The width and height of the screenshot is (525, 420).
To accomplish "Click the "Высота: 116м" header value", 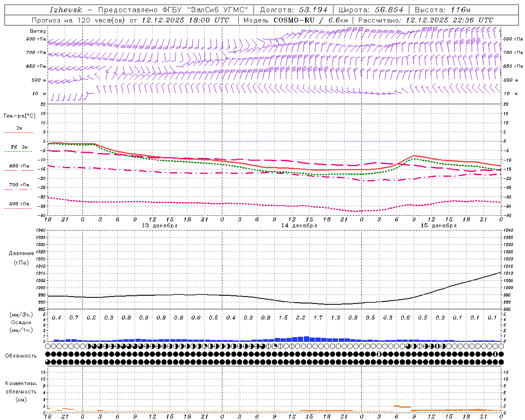I will 443,10.
